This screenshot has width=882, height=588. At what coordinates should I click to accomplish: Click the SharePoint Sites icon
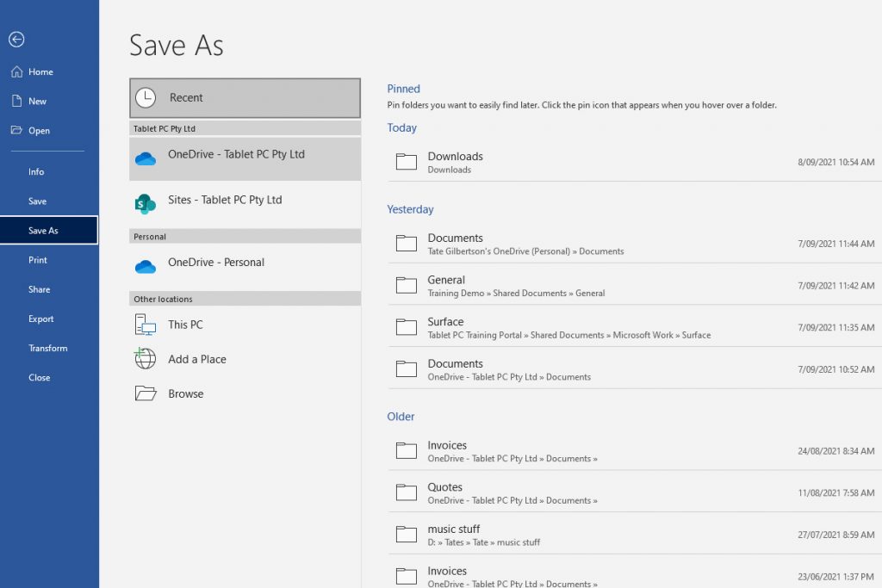tap(145, 204)
